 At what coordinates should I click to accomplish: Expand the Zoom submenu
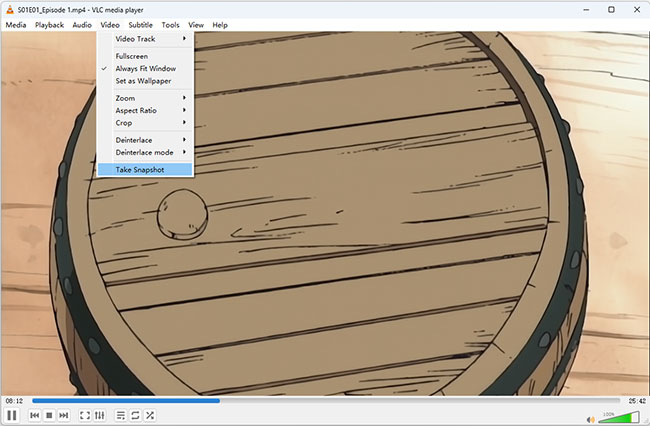[145, 98]
